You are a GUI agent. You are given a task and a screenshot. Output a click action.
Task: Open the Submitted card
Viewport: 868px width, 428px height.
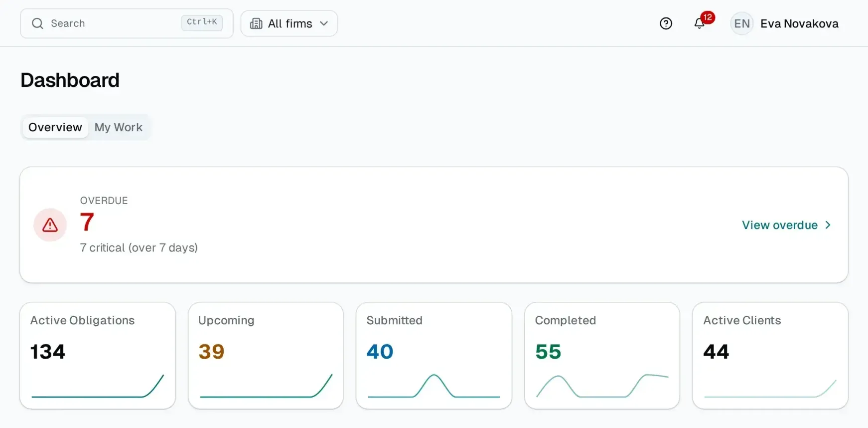click(x=434, y=356)
